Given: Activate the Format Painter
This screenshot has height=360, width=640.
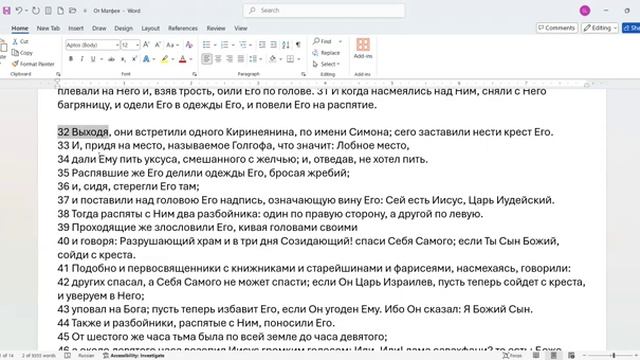Looking at the screenshot, I should click(33, 64).
